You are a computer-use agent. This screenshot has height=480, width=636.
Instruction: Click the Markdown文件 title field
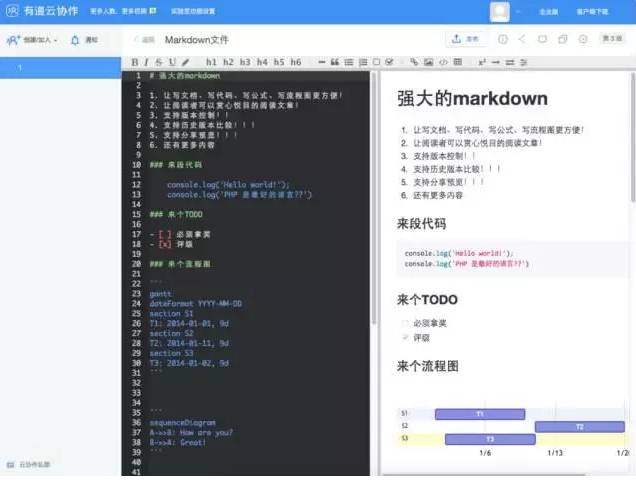click(x=197, y=40)
